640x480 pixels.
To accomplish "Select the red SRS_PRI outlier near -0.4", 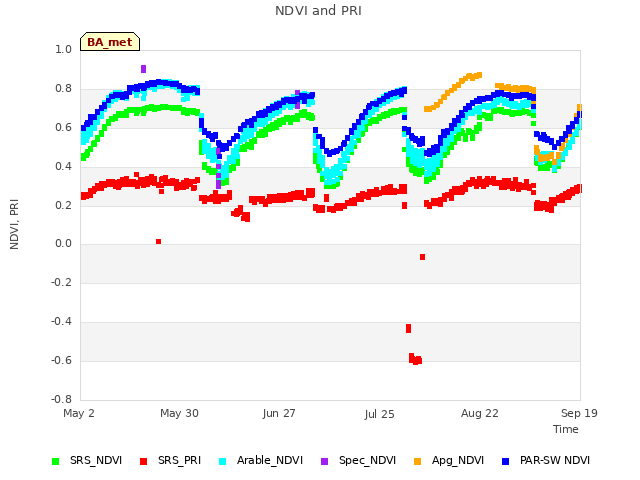I will pos(409,328).
